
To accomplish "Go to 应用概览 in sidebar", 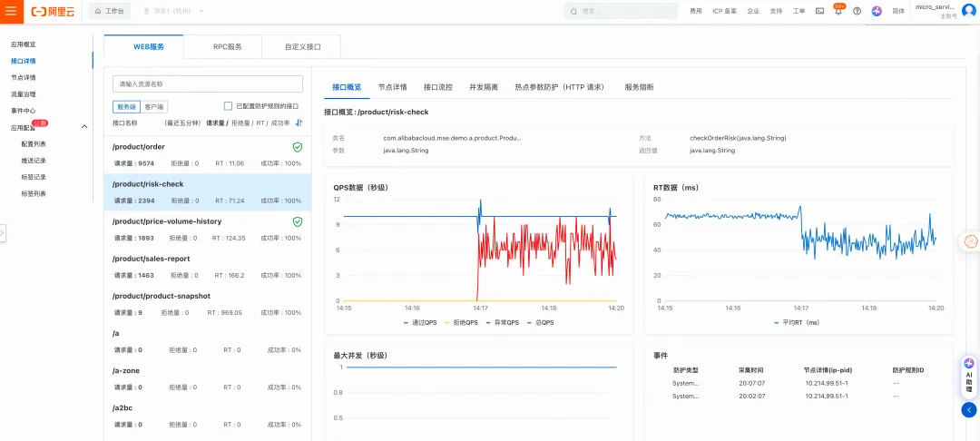I will (23, 45).
